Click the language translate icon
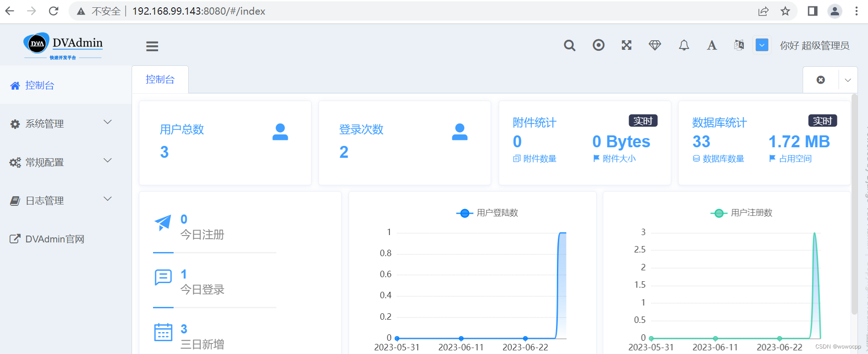The width and height of the screenshot is (868, 354). (x=739, y=45)
